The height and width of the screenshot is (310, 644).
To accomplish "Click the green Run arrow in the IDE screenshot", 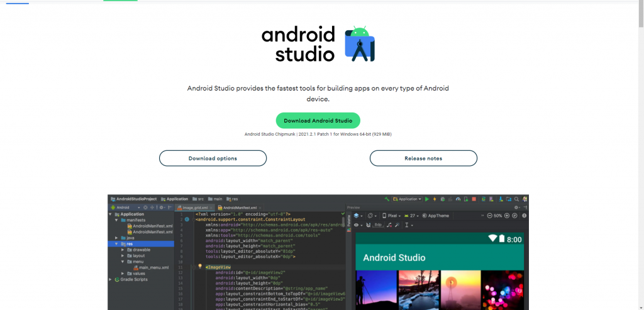I will (x=427, y=199).
